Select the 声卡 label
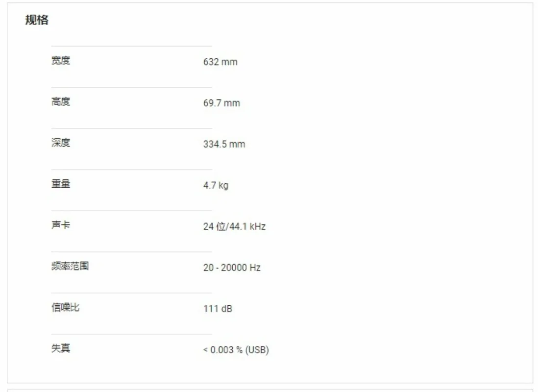Screen dimensions: 538x392 click(61, 225)
